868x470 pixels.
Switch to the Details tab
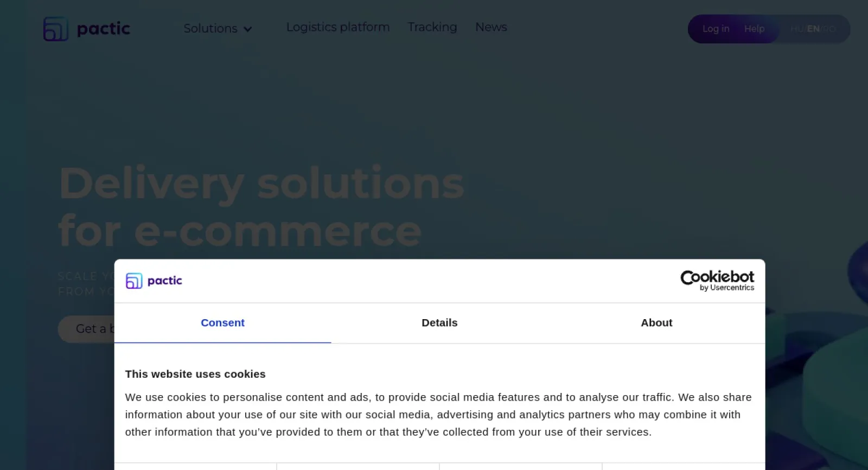click(x=439, y=323)
